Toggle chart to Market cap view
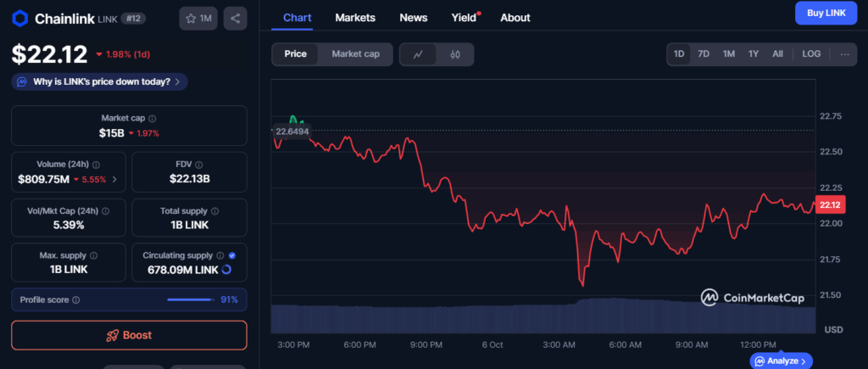 pyautogui.click(x=355, y=54)
